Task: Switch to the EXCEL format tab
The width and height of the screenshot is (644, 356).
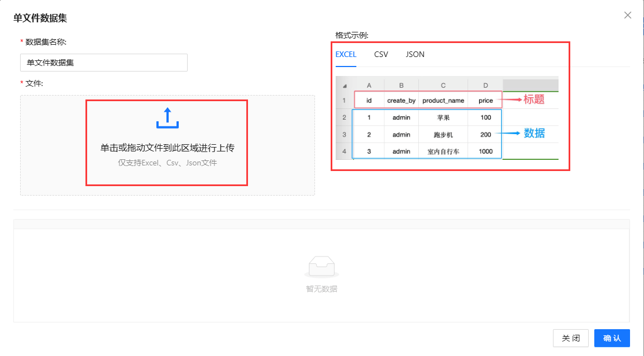Action: (346, 54)
